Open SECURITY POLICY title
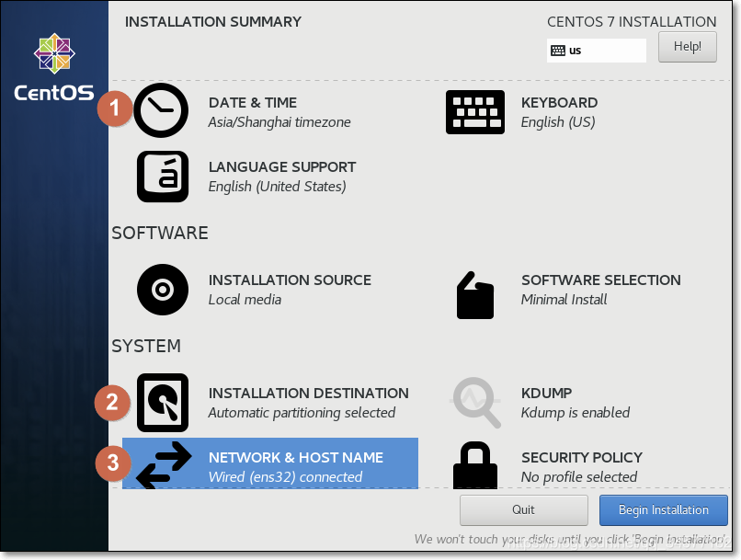 coord(582,457)
